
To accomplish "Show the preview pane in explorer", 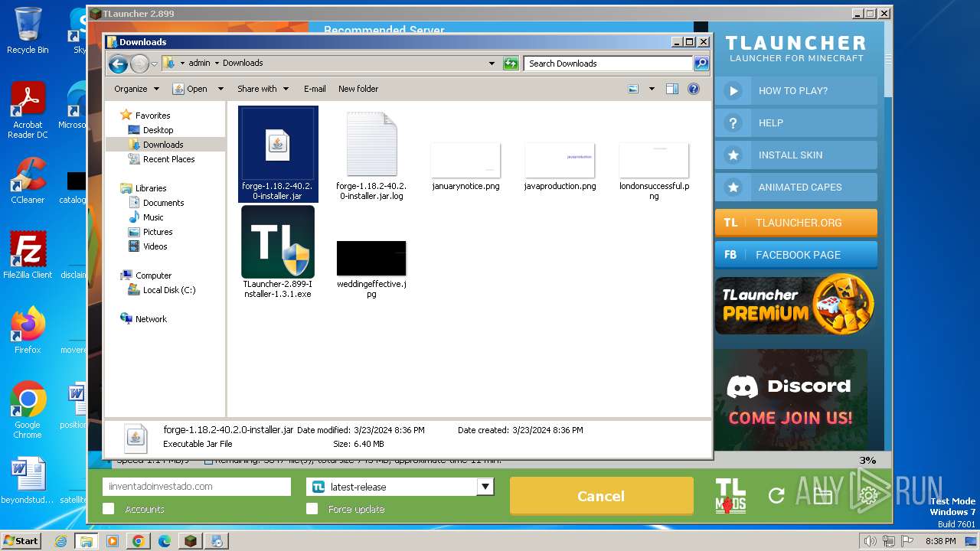I will click(672, 89).
